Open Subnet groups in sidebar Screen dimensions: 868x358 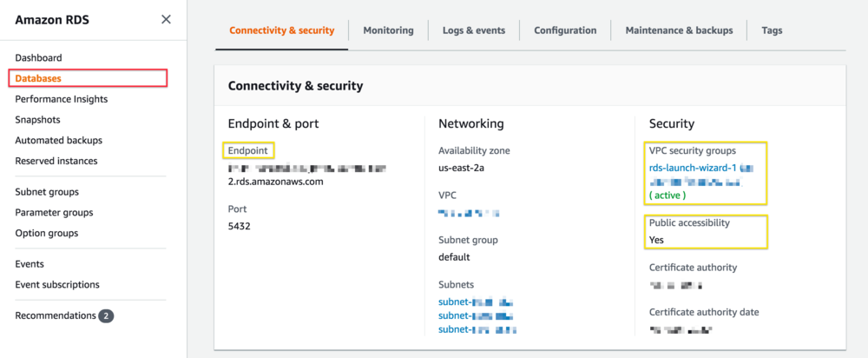tap(47, 192)
